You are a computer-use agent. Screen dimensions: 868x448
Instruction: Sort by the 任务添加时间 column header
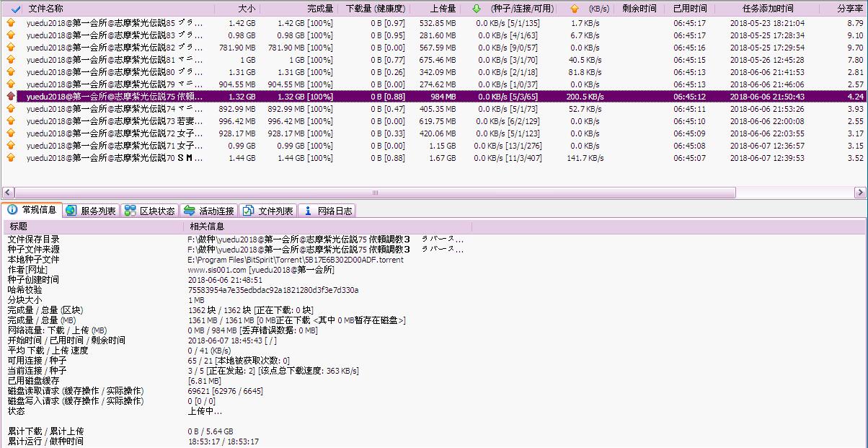[767, 9]
